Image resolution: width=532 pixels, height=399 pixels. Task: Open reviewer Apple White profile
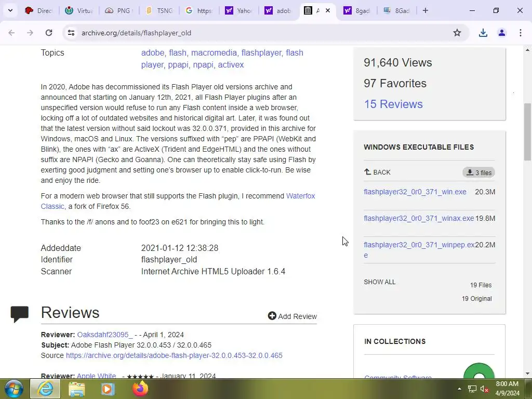(96, 376)
